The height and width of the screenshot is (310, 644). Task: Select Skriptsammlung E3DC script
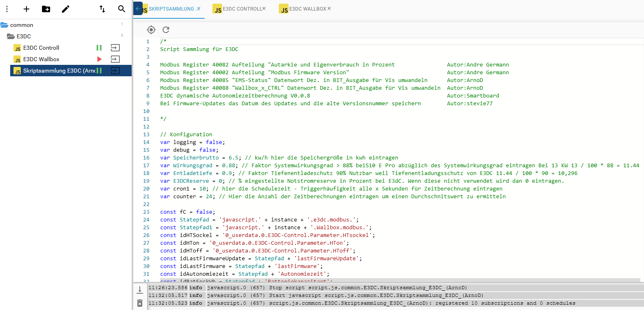pyautogui.click(x=59, y=71)
